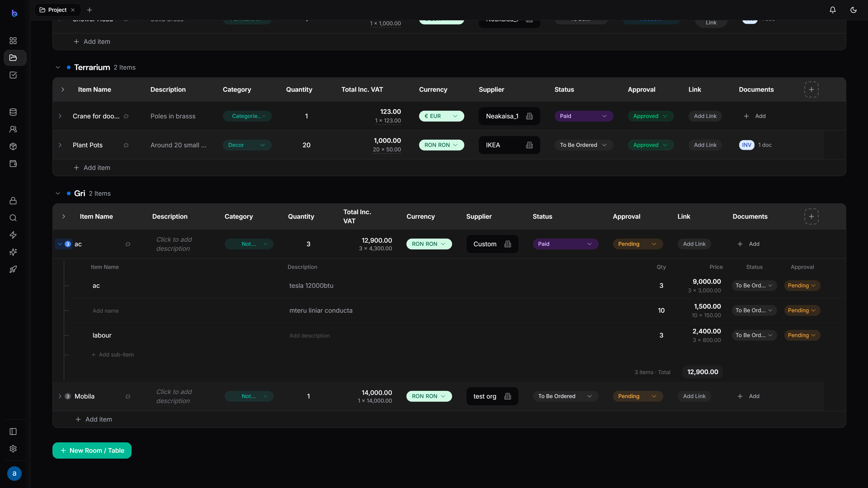Expand the Crane for doo... row
The height and width of the screenshot is (488, 868).
[60, 116]
